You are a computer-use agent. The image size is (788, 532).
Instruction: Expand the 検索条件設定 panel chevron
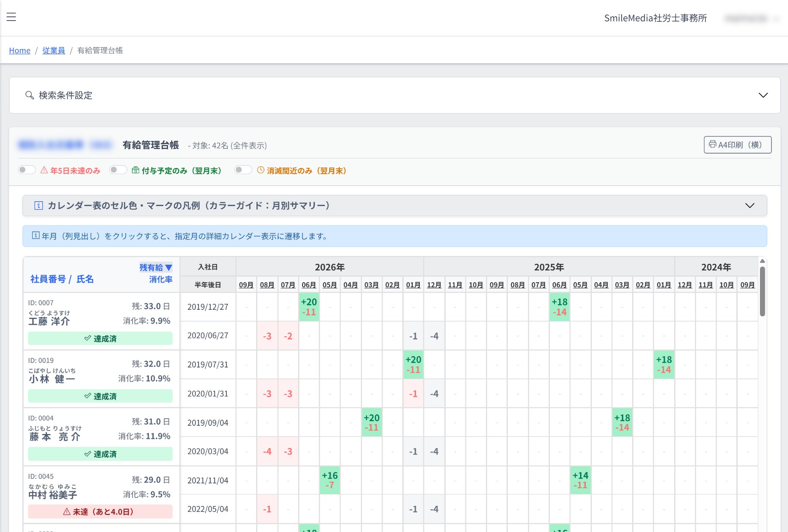pyautogui.click(x=763, y=95)
